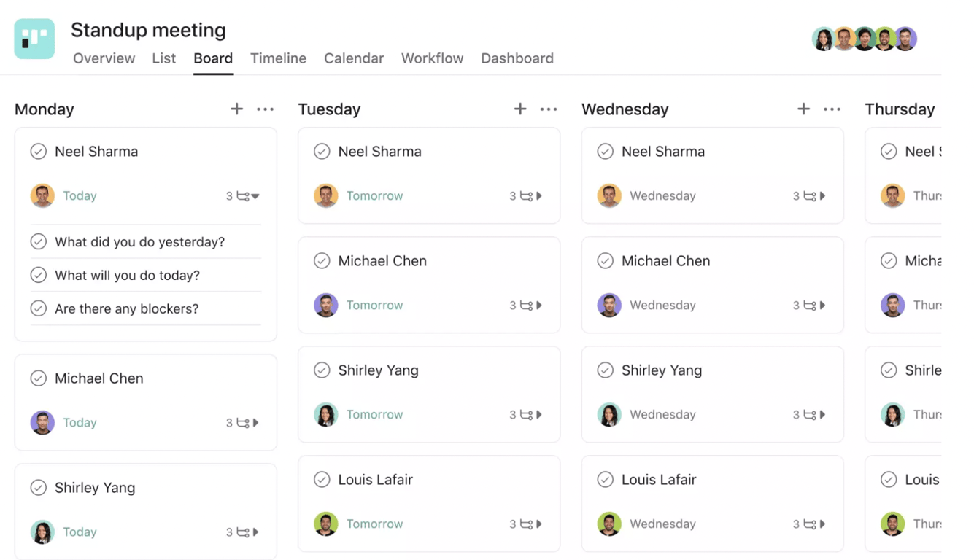Expand subtasks on Tuesday's Michael Chen card
The height and width of the screenshot is (560, 974).
pos(539,306)
